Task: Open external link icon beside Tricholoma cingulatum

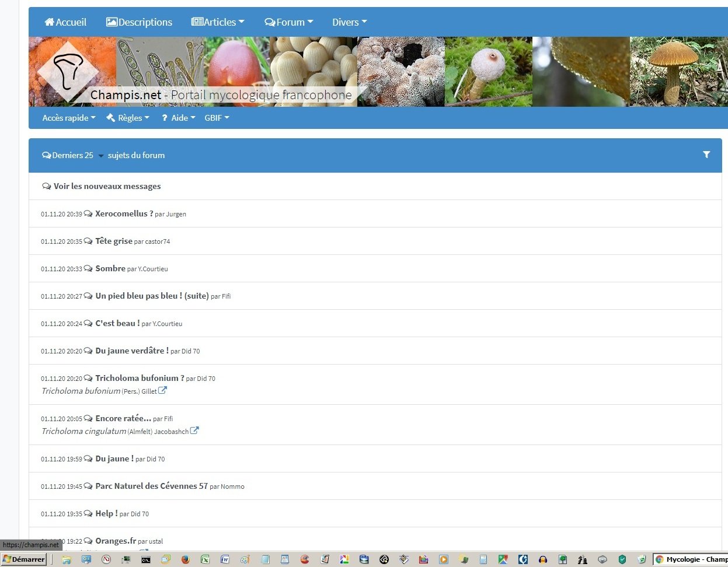Action: coord(194,431)
